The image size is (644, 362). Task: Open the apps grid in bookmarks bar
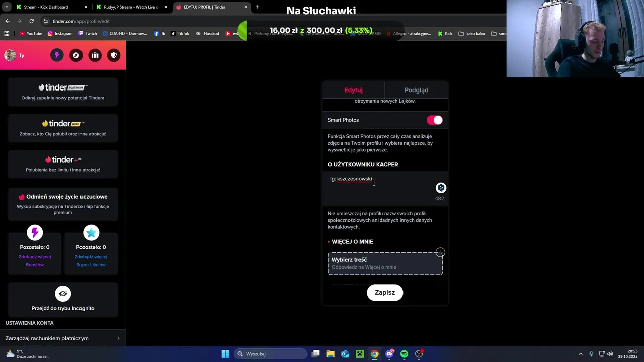[x=7, y=34]
